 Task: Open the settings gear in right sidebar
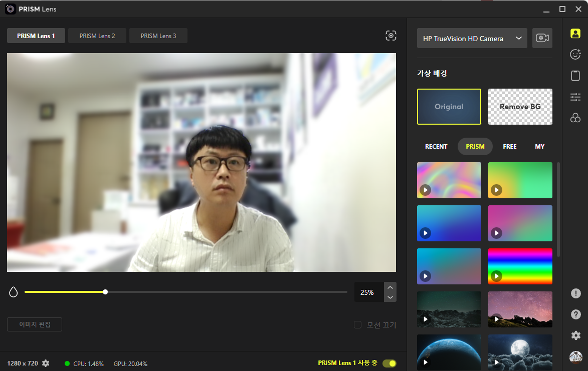pos(575,335)
